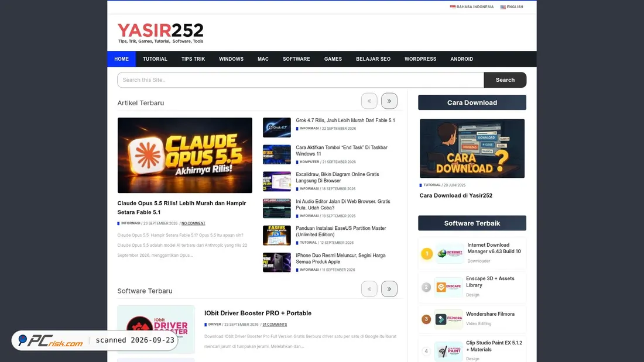Go to previous Artikel Terbaru page
Image resolution: width=644 pixels, height=362 pixels.
369,101
